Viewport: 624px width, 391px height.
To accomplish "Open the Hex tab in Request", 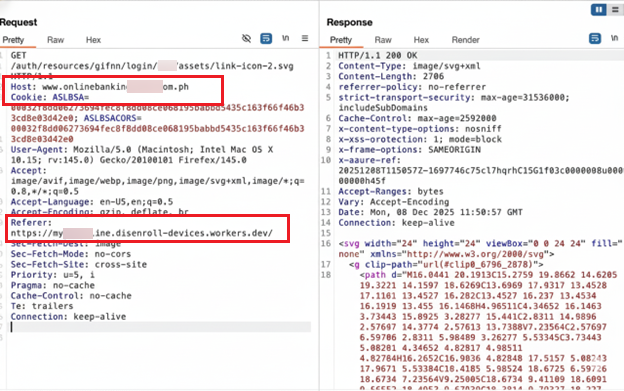I will coord(94,40).
